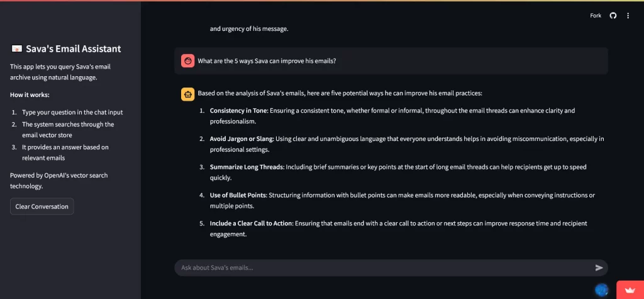Viewport: 644px width, 299px height.
Task: Click the 'How it works:' sidebar label
Action: (30, 95)
